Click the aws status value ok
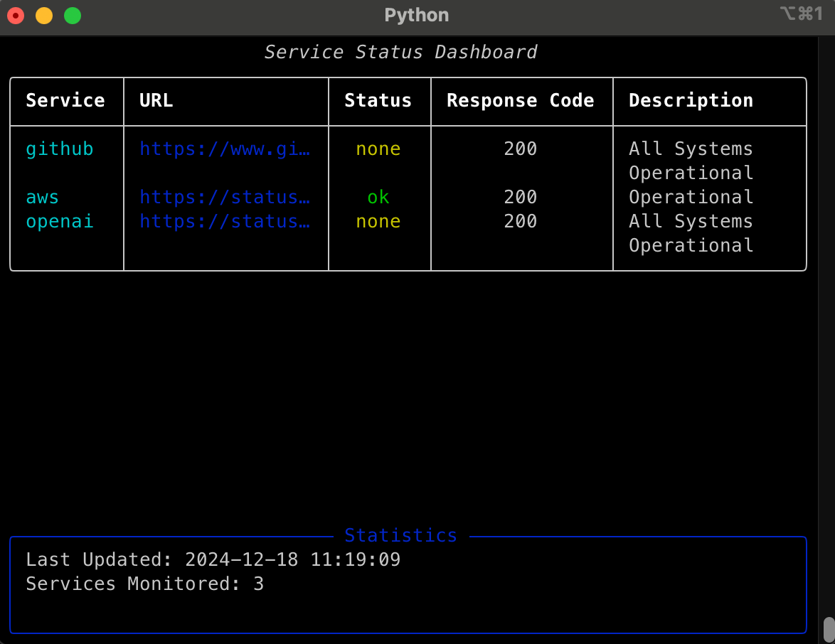 tap(378, 198)
